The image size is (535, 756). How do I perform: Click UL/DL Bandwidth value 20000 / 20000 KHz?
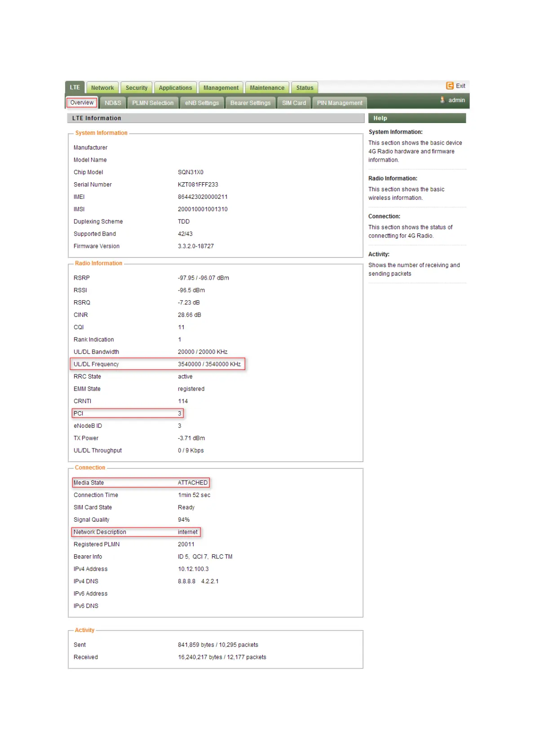(x=203, y=352)
